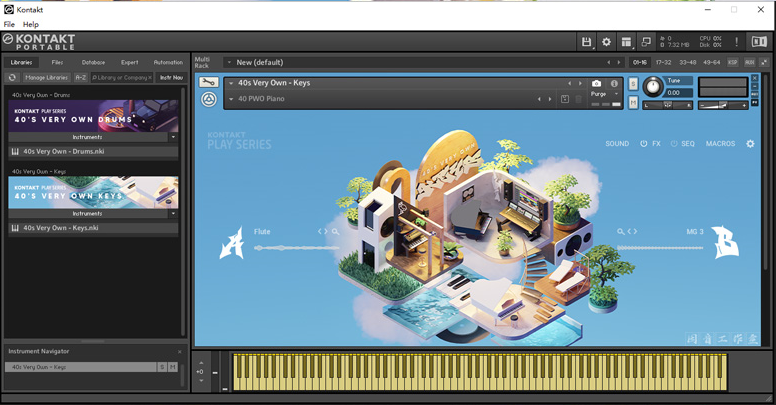The height and width of the screenshot is (405, 776).
Task: Open the File menu
Action: coord(9,24)
